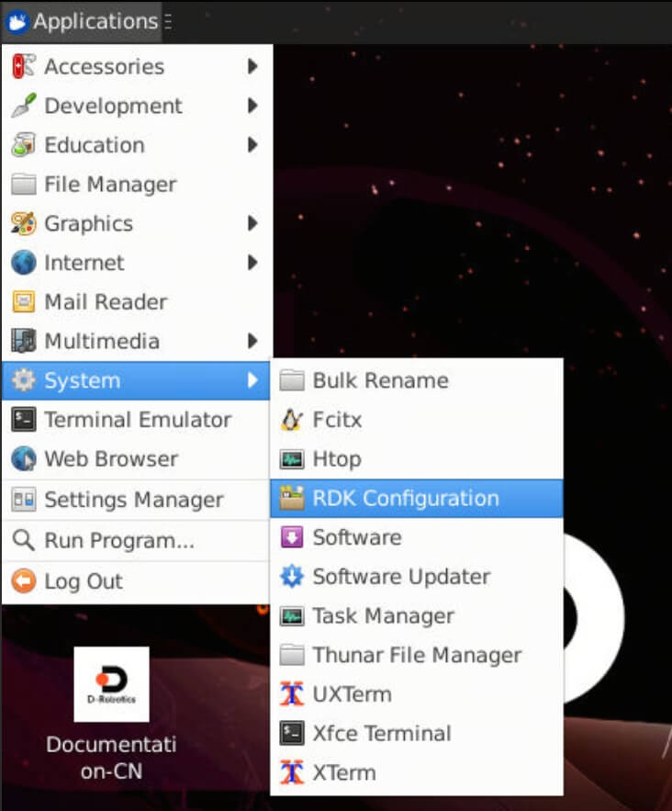Click Log Out in the menu
This screenshot has width=672, height=811.
pyautogui.click(x=83, y=581)
